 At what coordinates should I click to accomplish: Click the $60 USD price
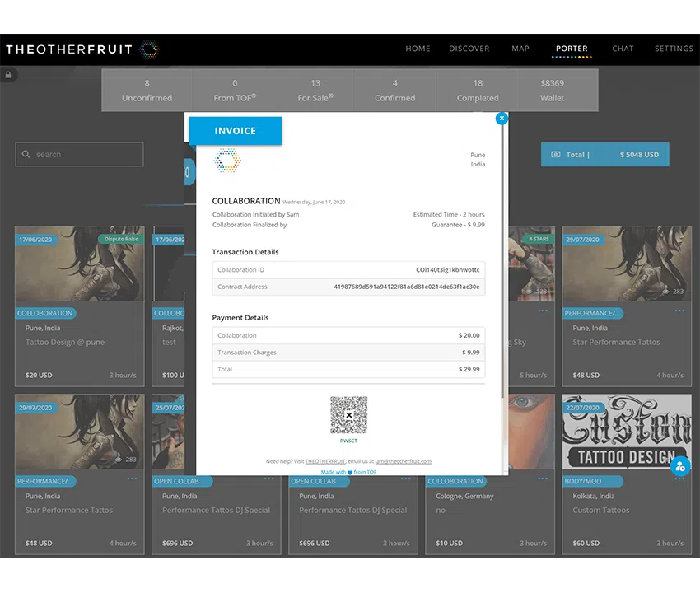tap(586, 543)
